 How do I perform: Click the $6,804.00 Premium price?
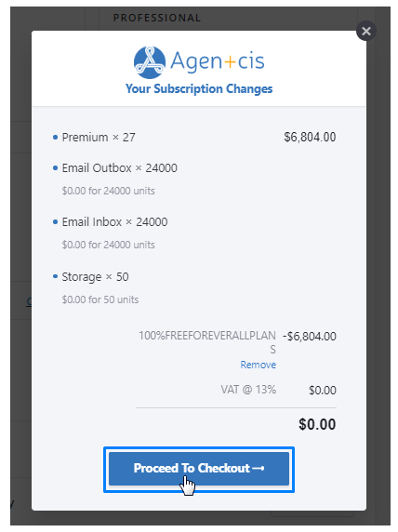[x=310, y=137]
